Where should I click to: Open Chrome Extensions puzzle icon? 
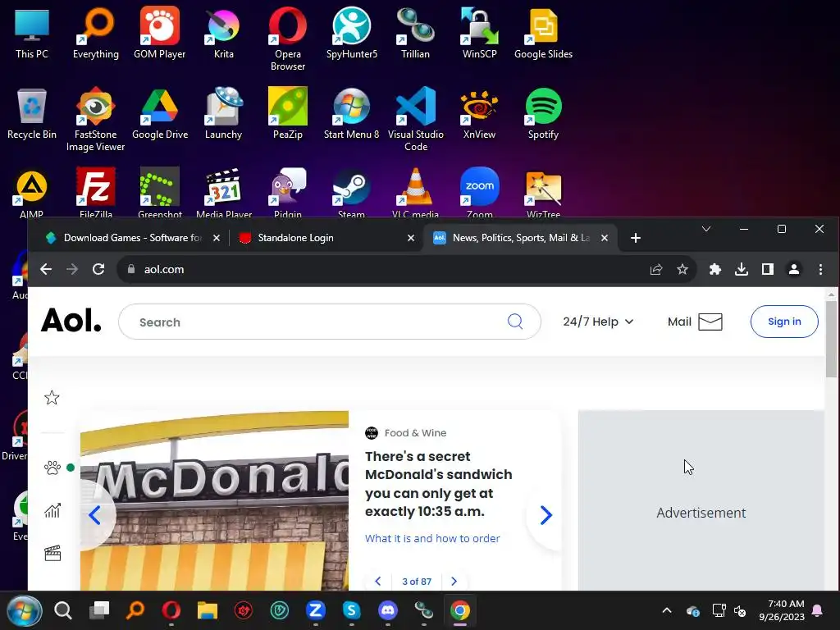(x=715, y=269)
